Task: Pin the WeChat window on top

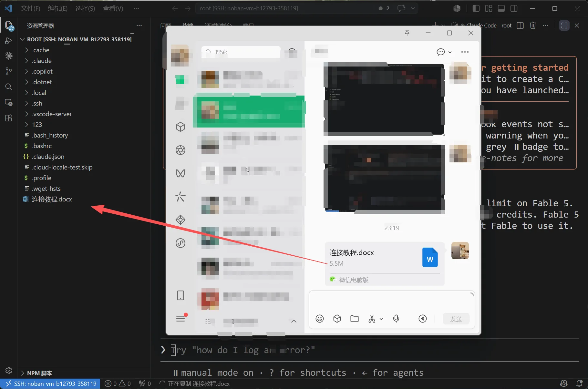Action: (407, 33)
